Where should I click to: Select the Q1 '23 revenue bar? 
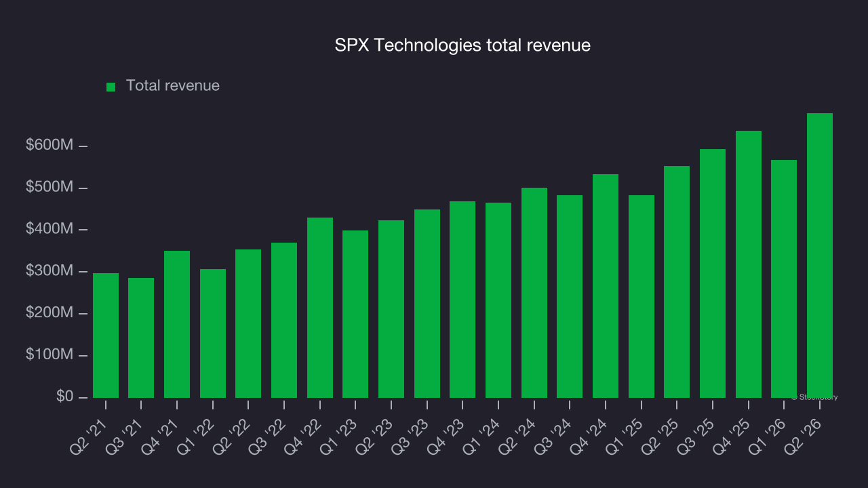pos(355,314)
